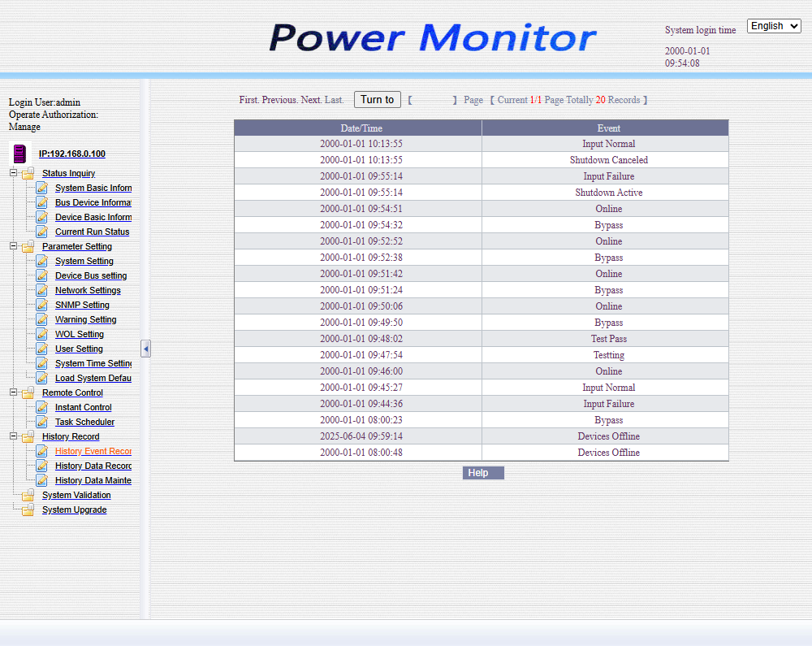
Task: Open History Data Record in the sidebar
Action: point(93,466)
